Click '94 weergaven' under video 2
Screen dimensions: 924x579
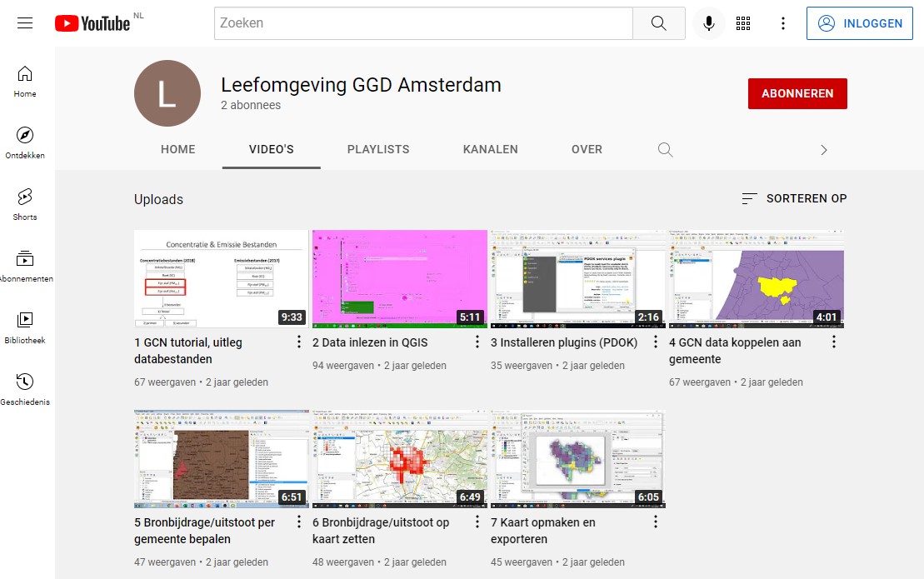tap(343, 365)
